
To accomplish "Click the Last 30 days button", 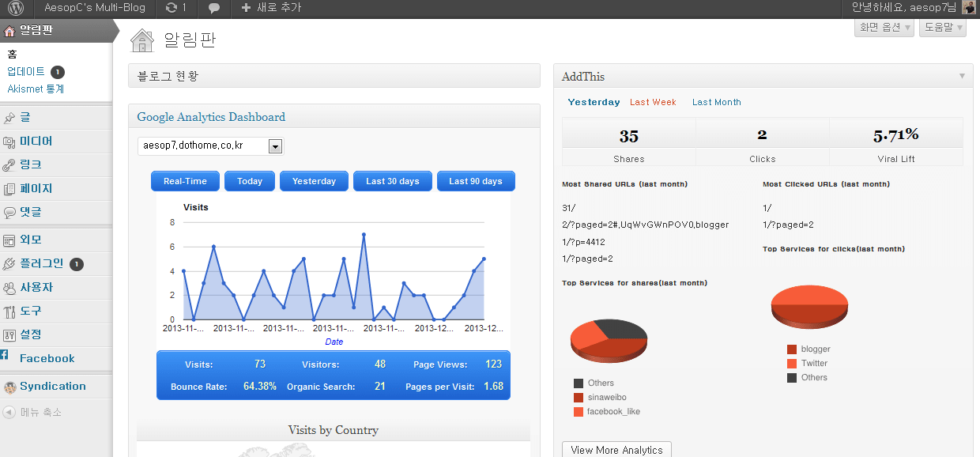I will point(393,181).
